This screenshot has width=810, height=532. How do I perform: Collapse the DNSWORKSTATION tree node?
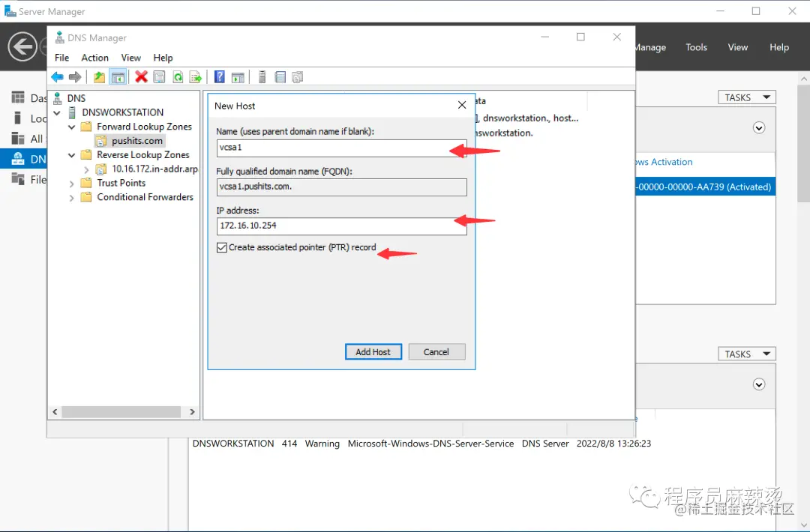[57, 112]
